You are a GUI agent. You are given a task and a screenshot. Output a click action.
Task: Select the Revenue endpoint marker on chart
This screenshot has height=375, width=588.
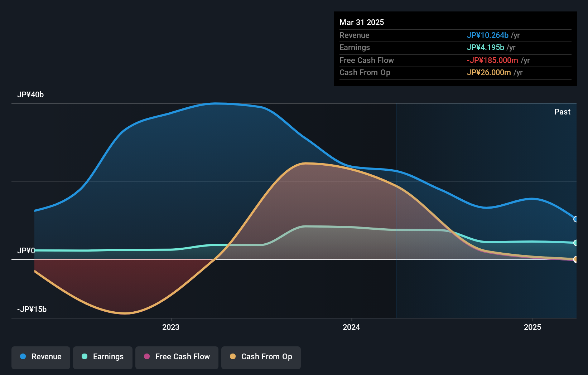click(575, 219)
